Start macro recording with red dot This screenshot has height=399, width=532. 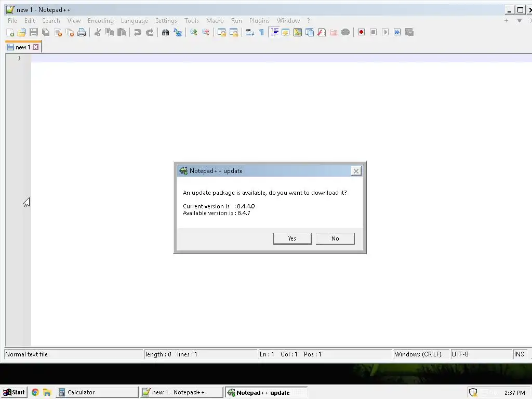(362, 32)
